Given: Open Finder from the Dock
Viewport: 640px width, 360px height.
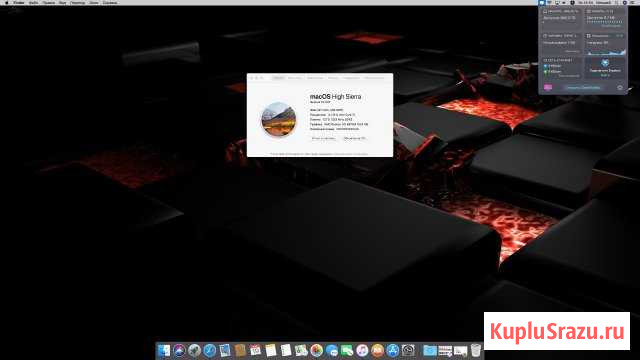Looking at the screenshot, I should 164,351.
